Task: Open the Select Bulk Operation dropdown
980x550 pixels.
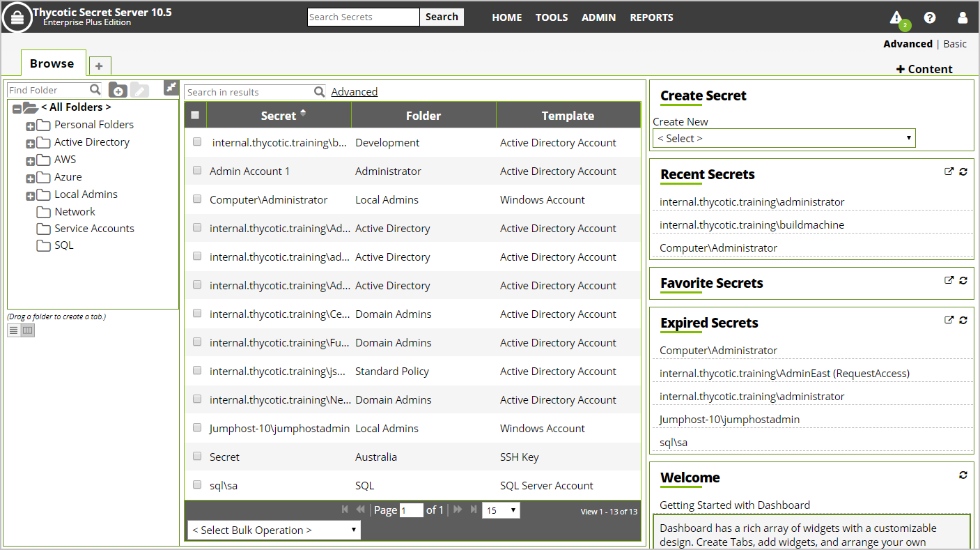Action: [274, 530]
